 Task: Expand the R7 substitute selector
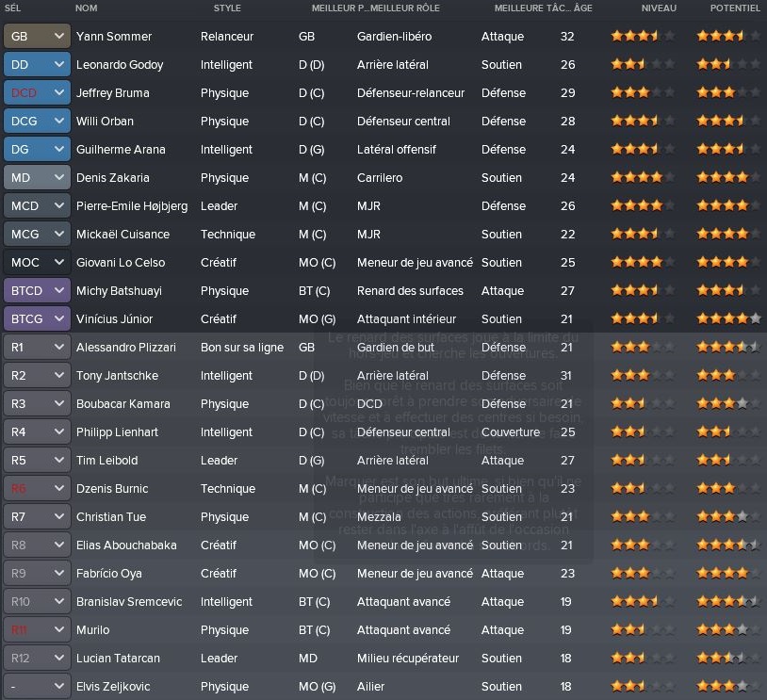[x=37, y=517]
